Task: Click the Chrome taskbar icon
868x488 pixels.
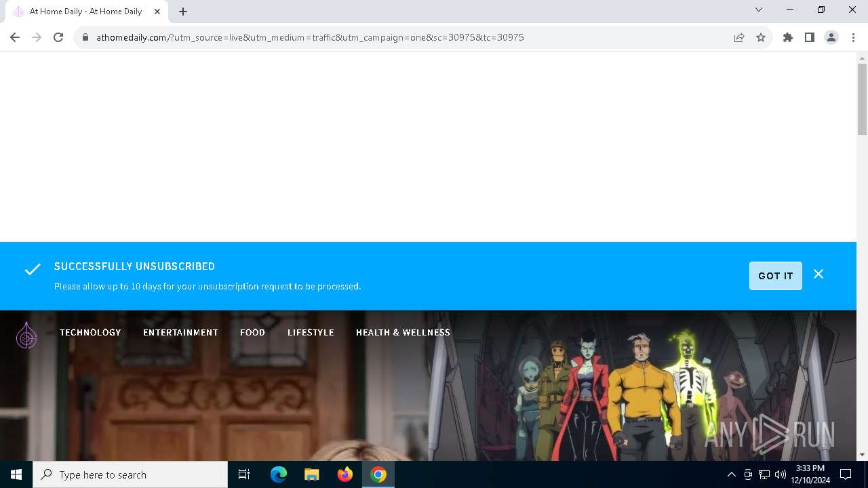Action: pyautogui.click(x=378, y=474)
